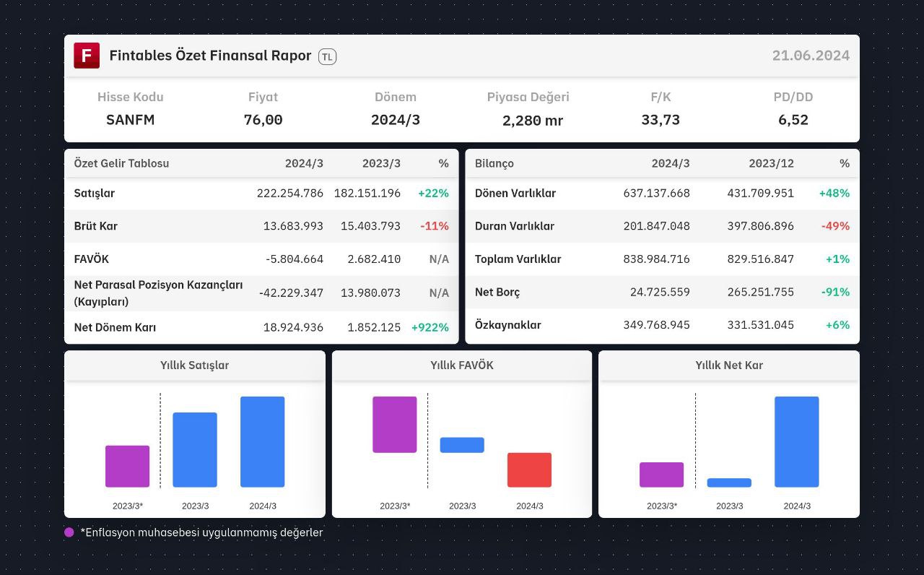
Task: Click the market value 2,280 mr
Action: click(533, 121)
